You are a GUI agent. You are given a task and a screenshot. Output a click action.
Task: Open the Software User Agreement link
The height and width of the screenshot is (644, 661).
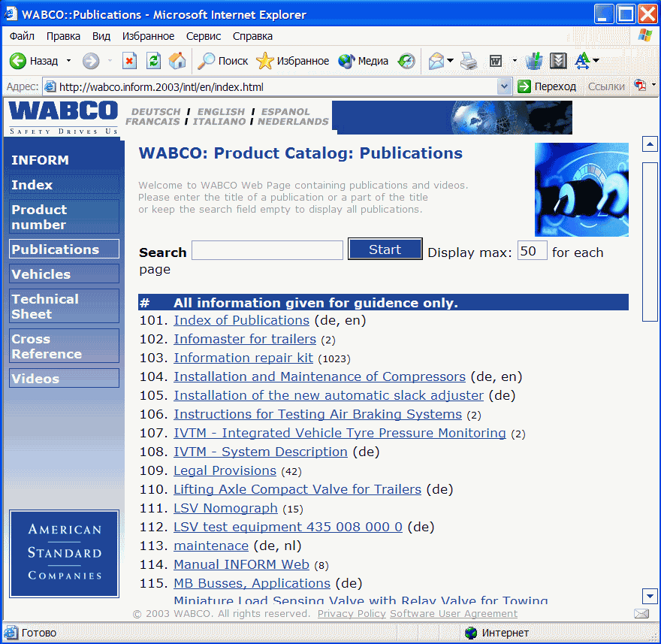coord(454,614)
